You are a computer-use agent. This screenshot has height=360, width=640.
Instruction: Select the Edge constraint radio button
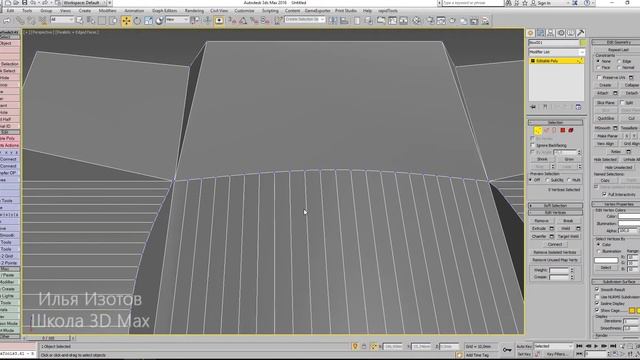[x=619, y=61]
